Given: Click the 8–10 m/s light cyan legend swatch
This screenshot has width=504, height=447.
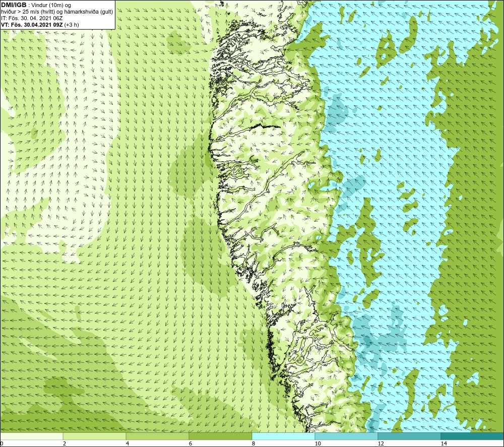Looking at the screenshot, I should 283,436.
